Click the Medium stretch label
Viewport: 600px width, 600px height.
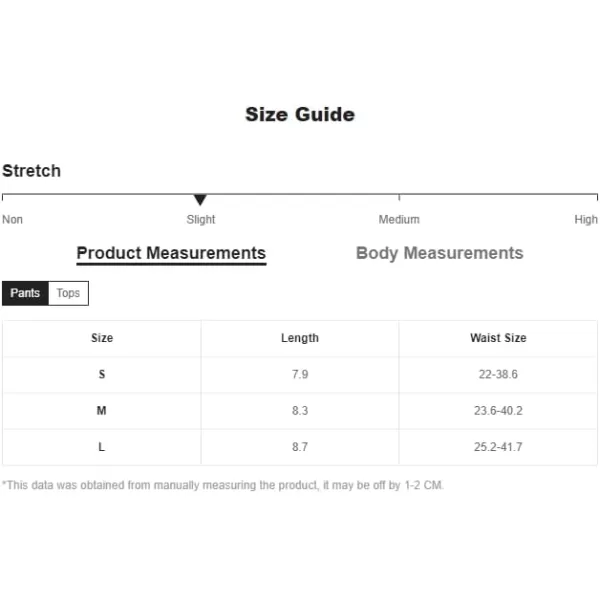[399, 220]
